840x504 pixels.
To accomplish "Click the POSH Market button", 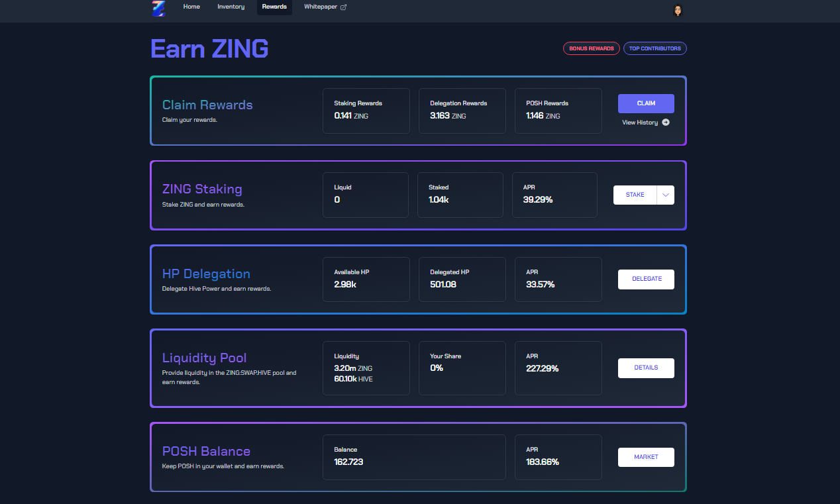I will 646,457.
